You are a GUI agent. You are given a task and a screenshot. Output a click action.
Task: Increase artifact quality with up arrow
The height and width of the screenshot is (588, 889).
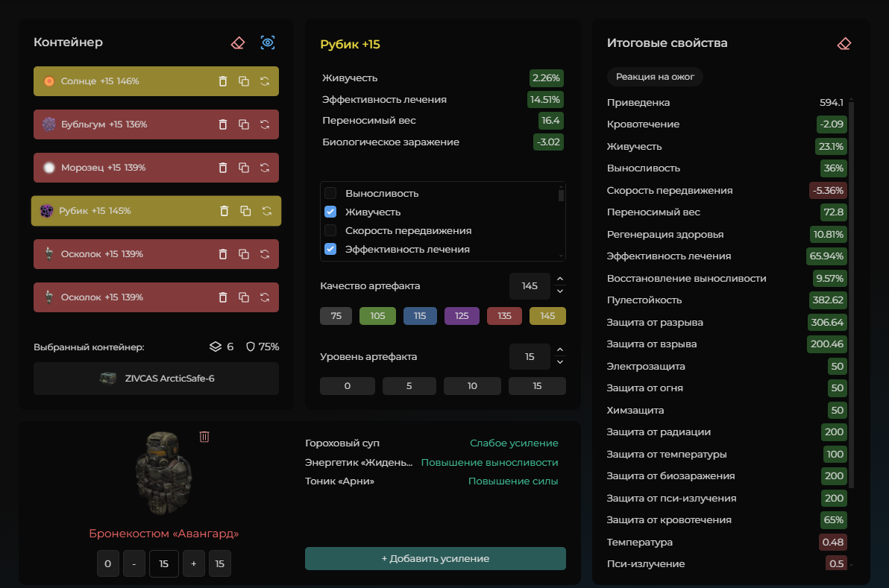click(560, 279)
